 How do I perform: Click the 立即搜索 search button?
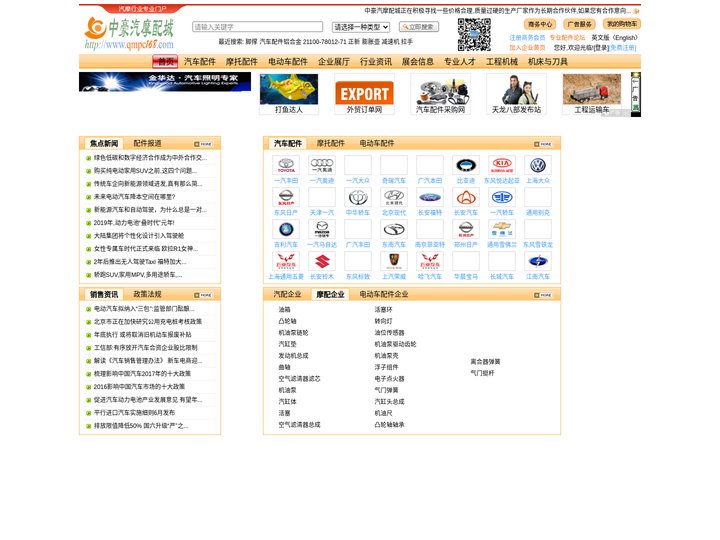pos(419,27)
